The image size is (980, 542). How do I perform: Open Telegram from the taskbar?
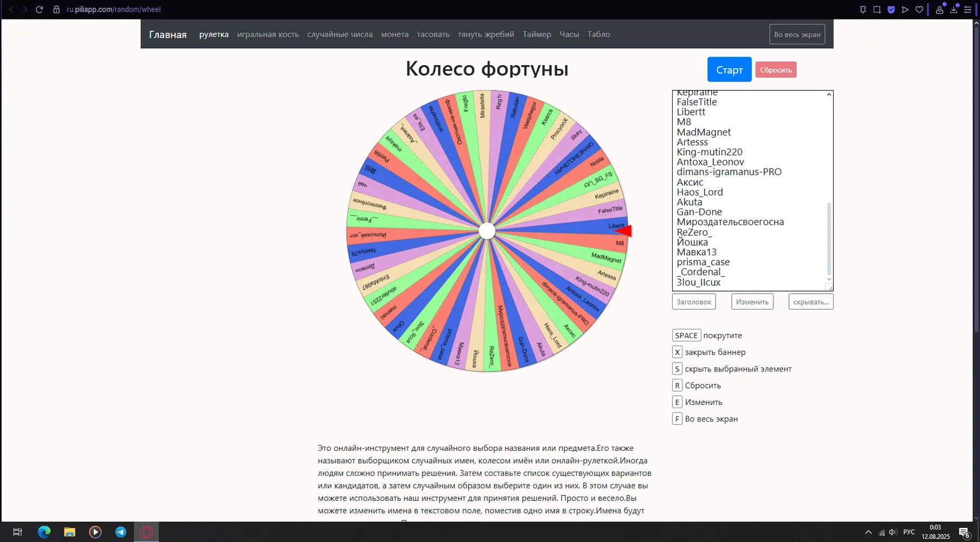point(120,532)
